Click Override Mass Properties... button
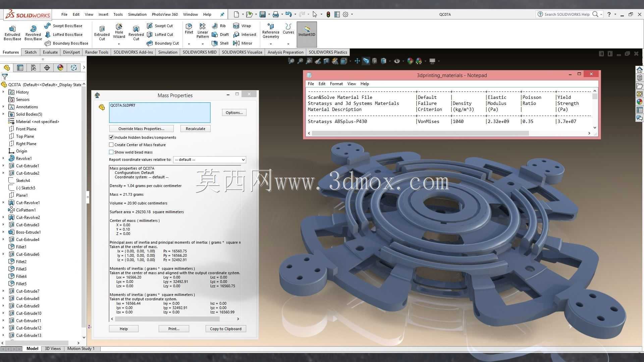This screenshot has width=644, height=362. coord(141,129)
